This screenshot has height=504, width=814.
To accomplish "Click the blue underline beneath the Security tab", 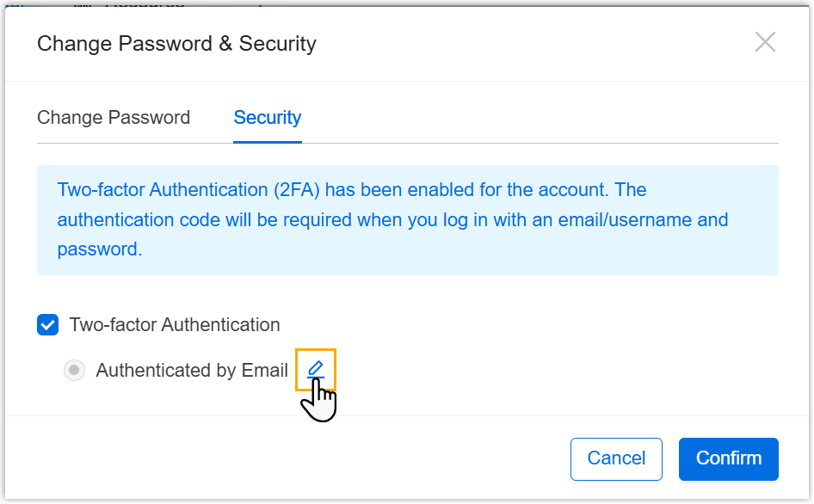I will (268, 142).
